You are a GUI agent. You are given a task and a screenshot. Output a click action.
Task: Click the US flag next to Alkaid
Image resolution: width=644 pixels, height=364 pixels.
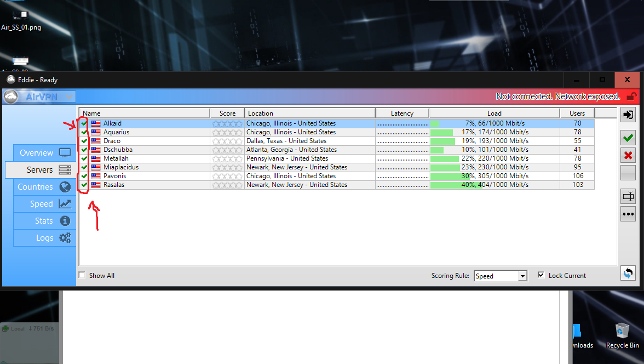point(96,123)
